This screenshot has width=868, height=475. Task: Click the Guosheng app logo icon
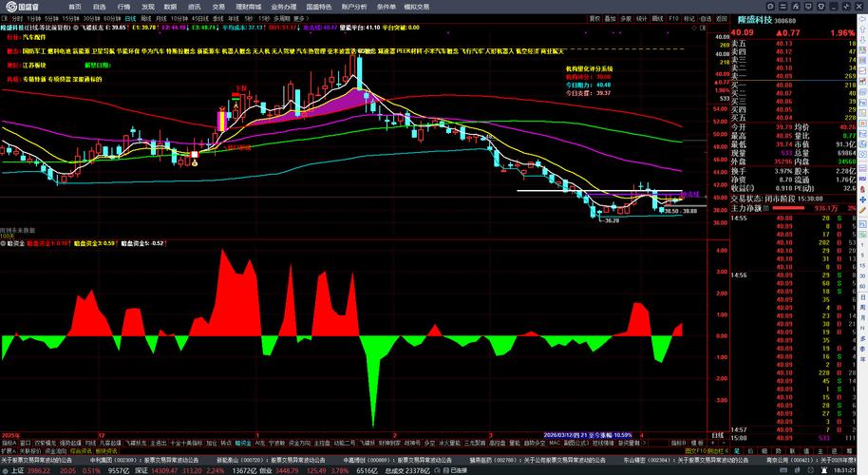coord(10,7)
